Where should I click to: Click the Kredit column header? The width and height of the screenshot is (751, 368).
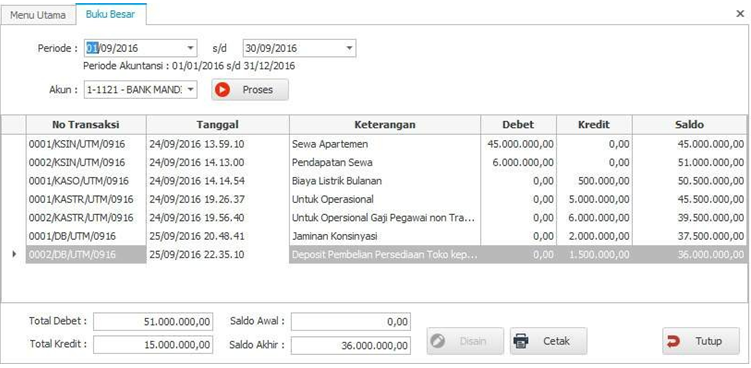(594, 125)
